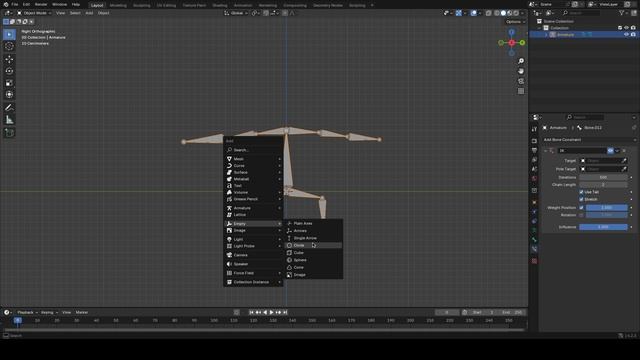
Task: Open the File menu
Action: [x=15, y=4]
